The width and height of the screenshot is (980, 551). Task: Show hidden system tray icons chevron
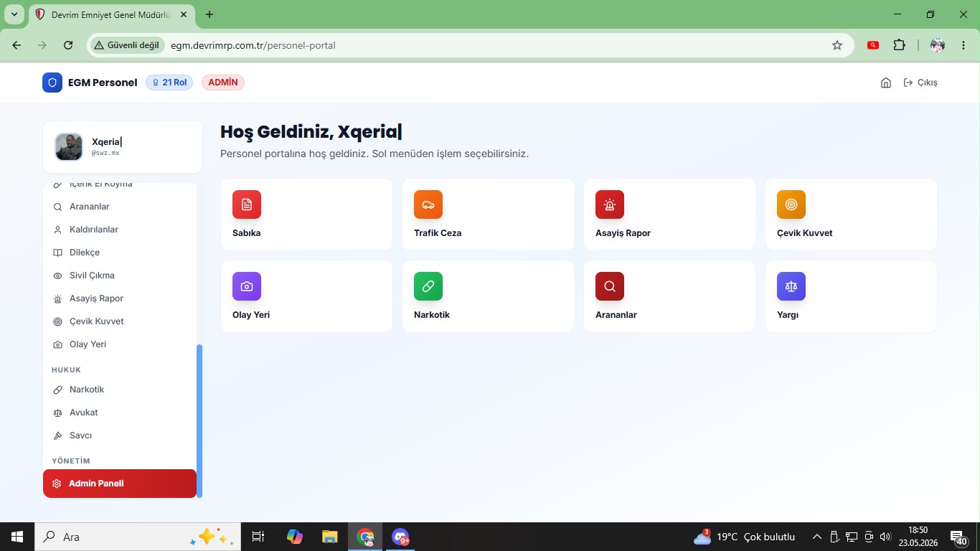[816, 537]
